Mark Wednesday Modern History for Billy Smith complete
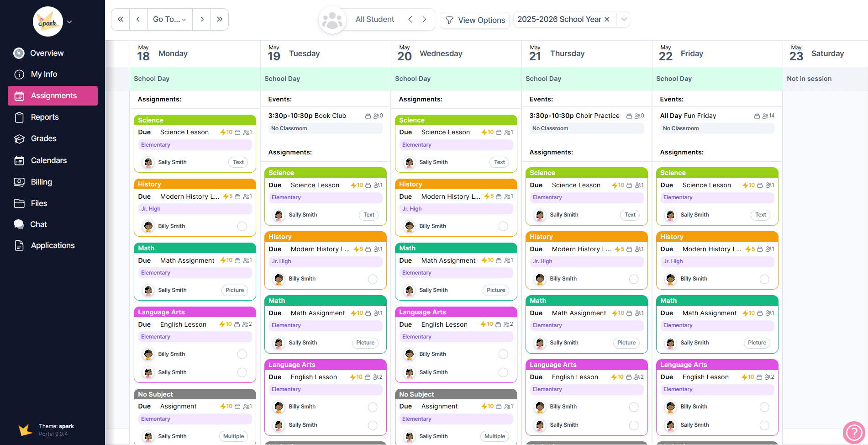 pos(503,226)
